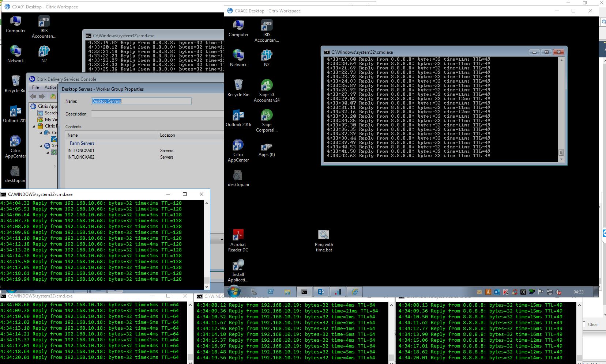Click the muted volume tray icon
The width and height of the screenshot is (606, 364).
[x=558, y=292]
